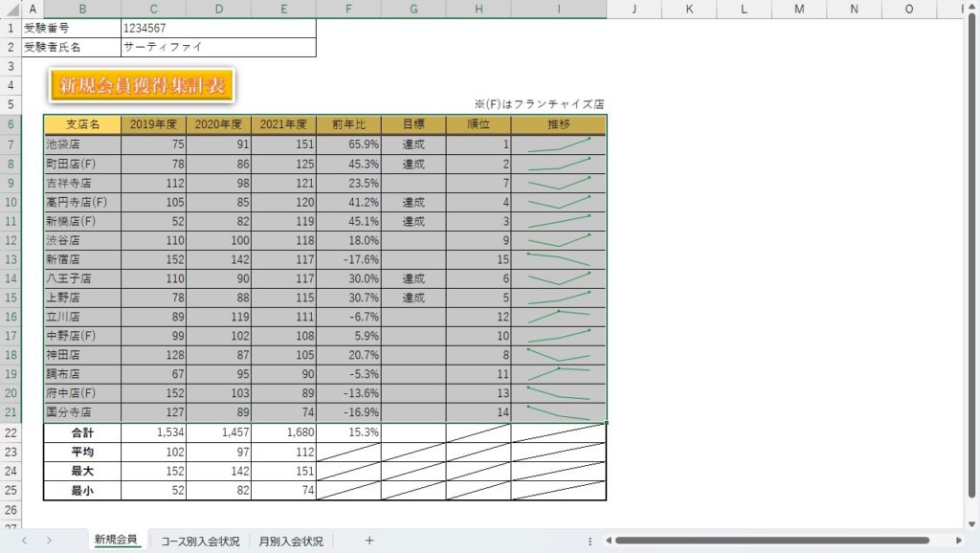The width and height of the screenshot is (980, 553).
Task: Click the select-all corner triangle
Action: pos(11,9)
